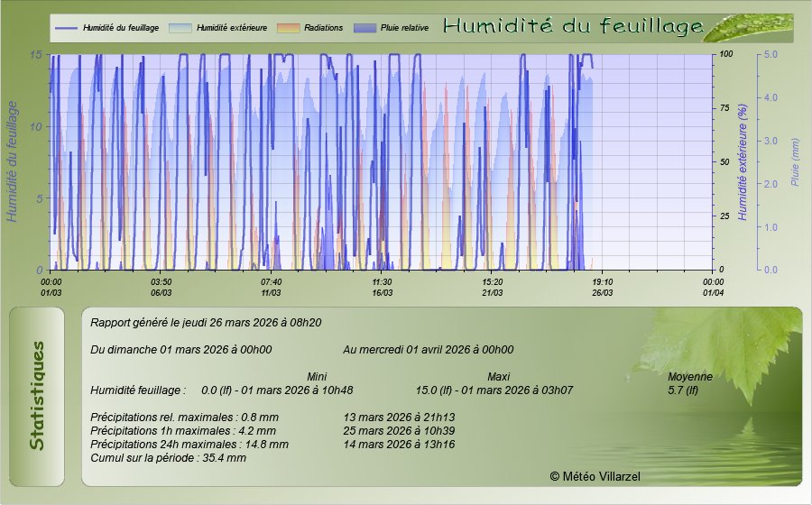Image resolution: width=812 pixels, height=505 pixels.
Task: Click the orange Radiations legend swatch
Action: pyautogui.click(x=289, y=28)
